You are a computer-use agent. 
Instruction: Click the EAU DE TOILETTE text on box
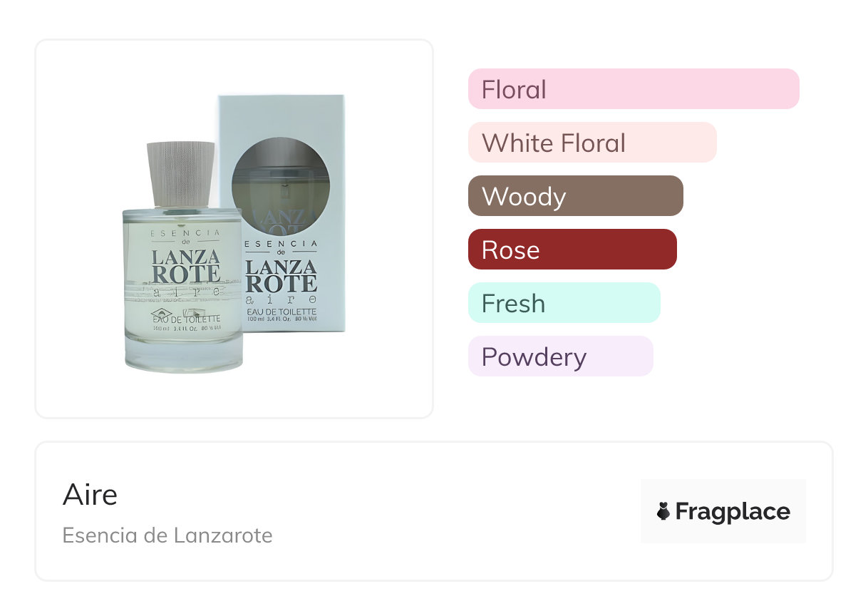[x=281, y=311]
